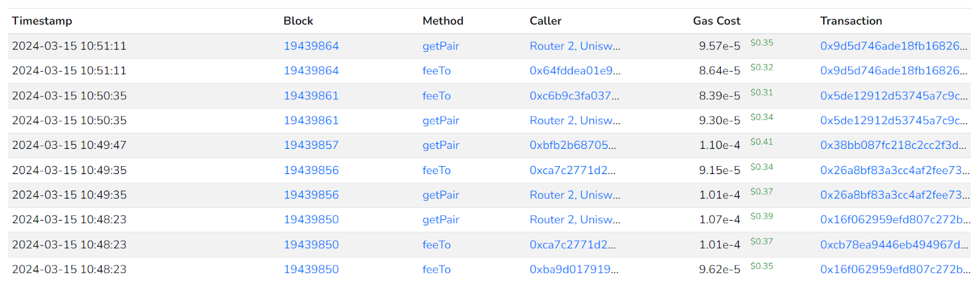Open feeTo method in last row
The height and width of the screenshot is (293, 980).
[437, 269]
